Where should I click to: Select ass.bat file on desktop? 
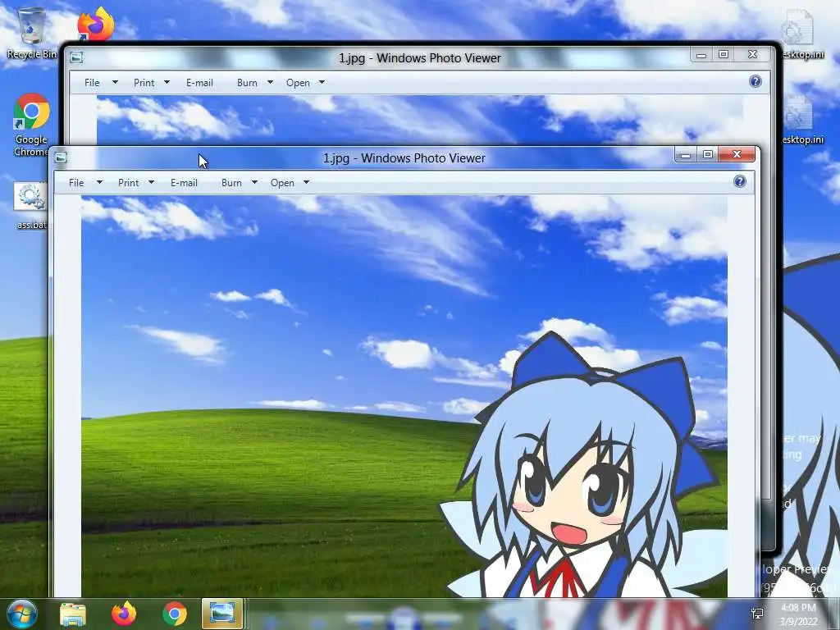pos(31,206)
